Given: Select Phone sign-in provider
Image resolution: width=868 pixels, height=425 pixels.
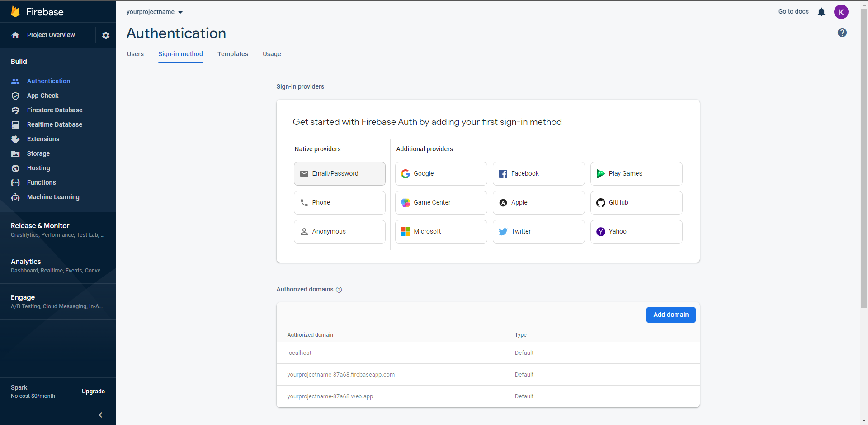Looking at the screenshot, I should (x=340, y=203).
